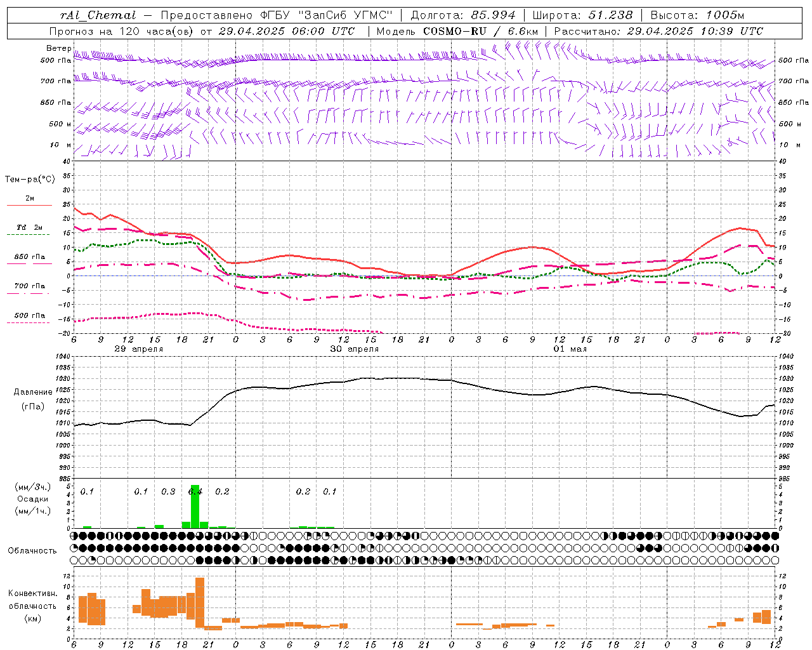The image size is (812, 650).
Task: Click the date label 29 апреля
Action: 138,349
